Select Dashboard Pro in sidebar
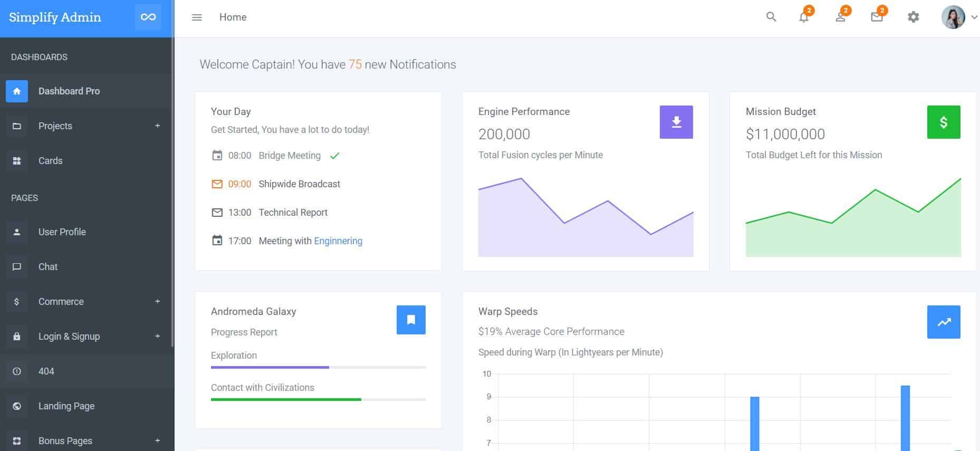 pyautogui.click(x=69, y=91)
